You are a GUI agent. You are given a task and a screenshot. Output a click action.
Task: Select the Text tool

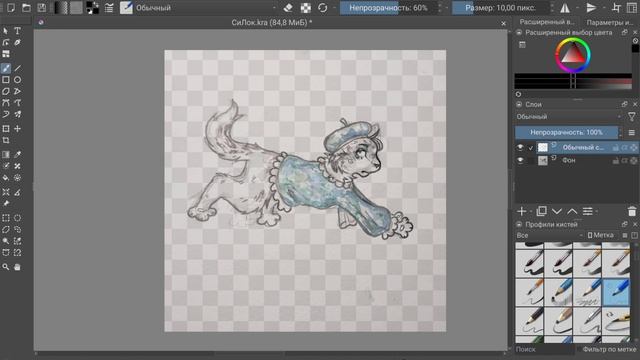(18, 31)
